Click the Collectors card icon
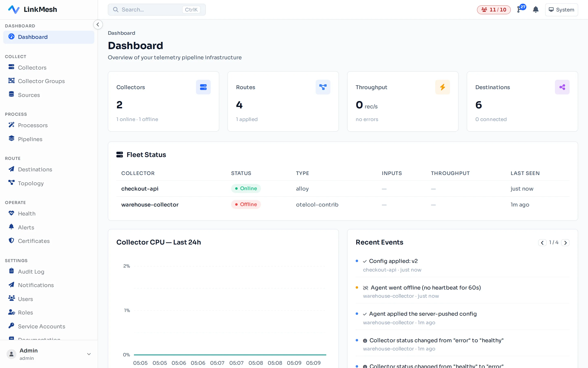The width and height of the screenshot is (588, 368). [x=203, y=87]
